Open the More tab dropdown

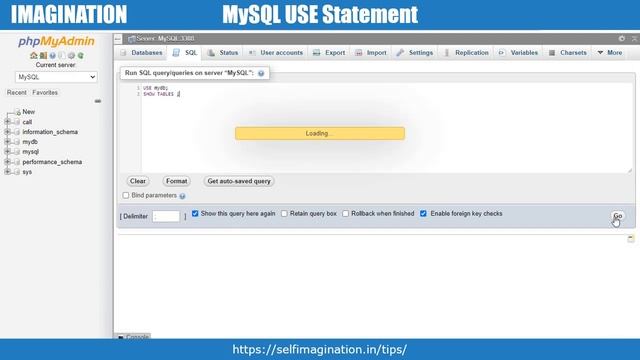pyautogui.click(x=610, y=53)
